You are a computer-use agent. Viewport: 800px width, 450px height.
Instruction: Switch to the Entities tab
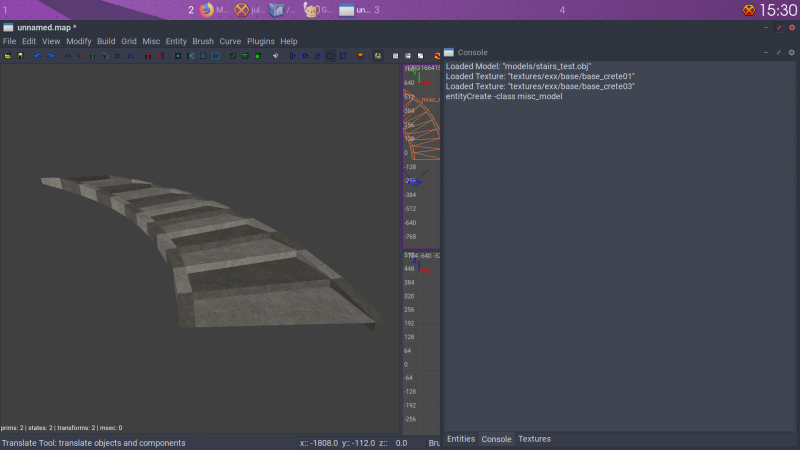(461, 439)
